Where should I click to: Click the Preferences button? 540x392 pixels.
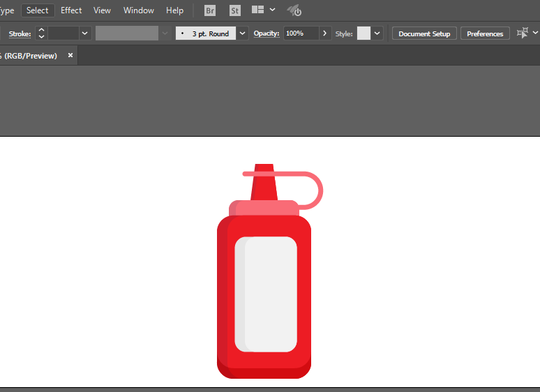pos(485,33)
